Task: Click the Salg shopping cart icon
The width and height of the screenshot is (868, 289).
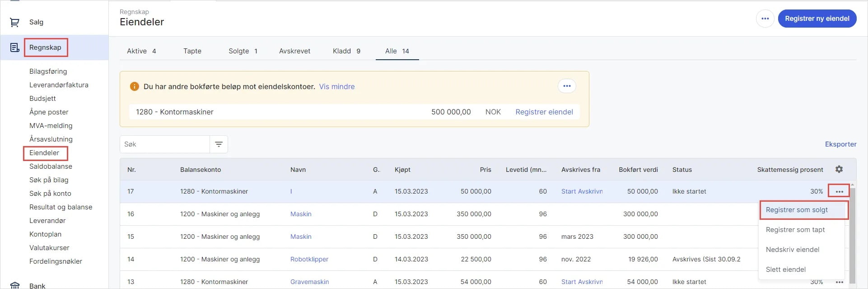Action: click(x=14, y=22)
